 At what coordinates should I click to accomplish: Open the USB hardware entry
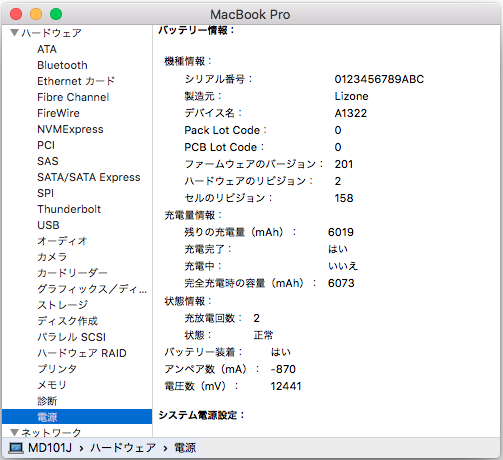tap(48, 225)
